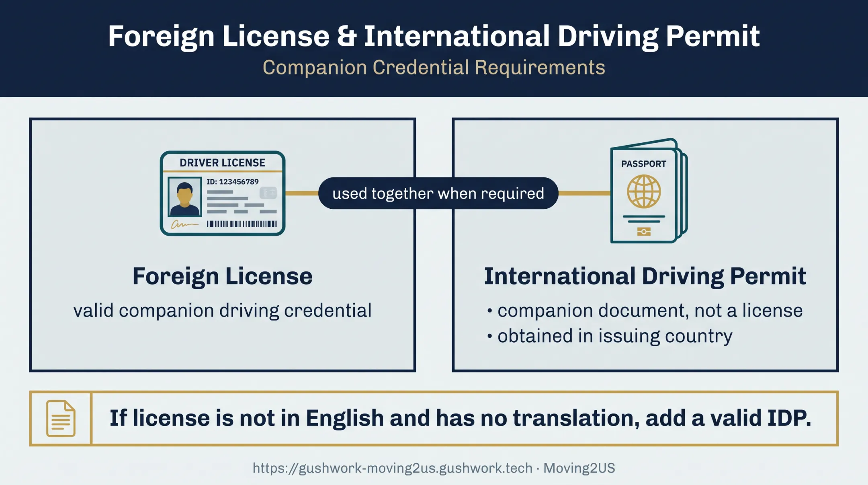Image resolution: width=868 pixels, height=485 pixels.
Task: Click the 'DRIVER LICENSE' label on the card
Action: click(x=222, y=163)
